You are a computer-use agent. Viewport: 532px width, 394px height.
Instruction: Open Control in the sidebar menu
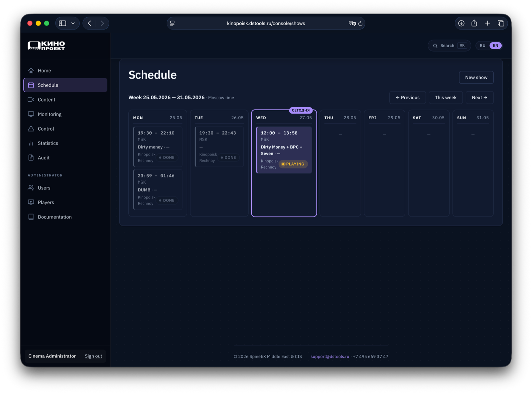66,129
